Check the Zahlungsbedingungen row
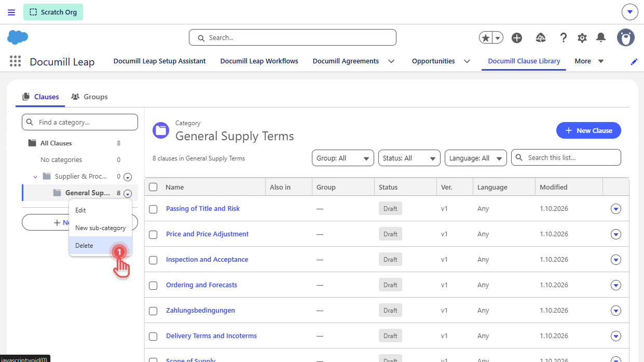 pyautogui.click(x=153, y=311)
